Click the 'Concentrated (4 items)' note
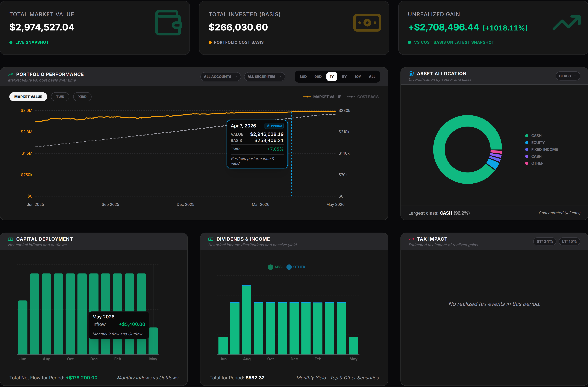The width and height of the screenshot is (588, 387). pos(559,213)
